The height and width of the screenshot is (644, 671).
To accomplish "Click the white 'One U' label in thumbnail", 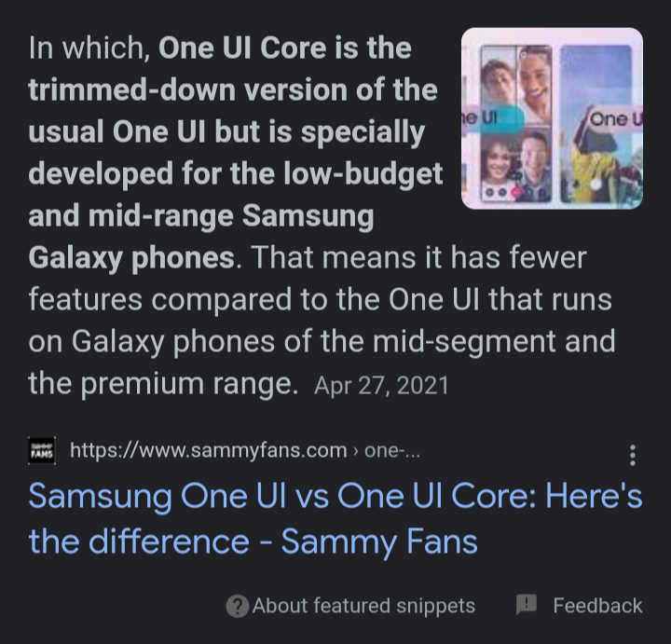I will pos(615,119).
